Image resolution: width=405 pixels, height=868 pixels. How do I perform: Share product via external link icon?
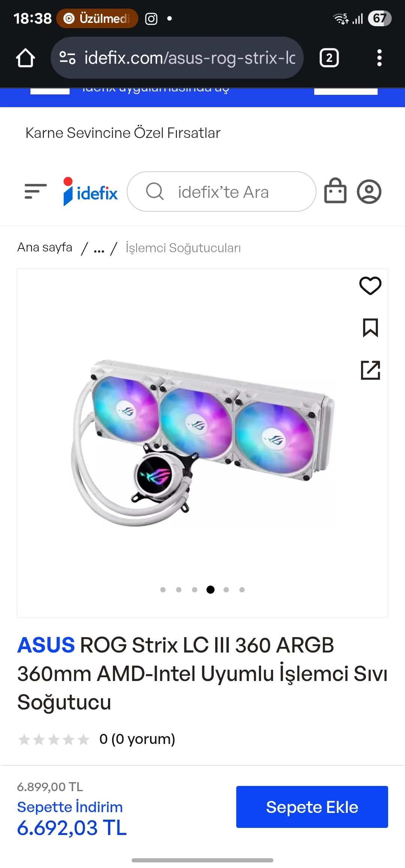pos(370,370)
